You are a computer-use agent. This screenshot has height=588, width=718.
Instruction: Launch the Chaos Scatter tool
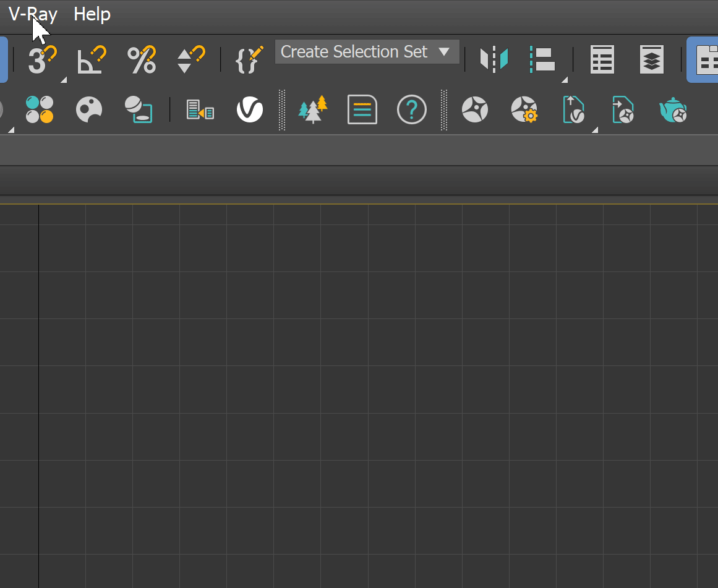coord(312,110)
